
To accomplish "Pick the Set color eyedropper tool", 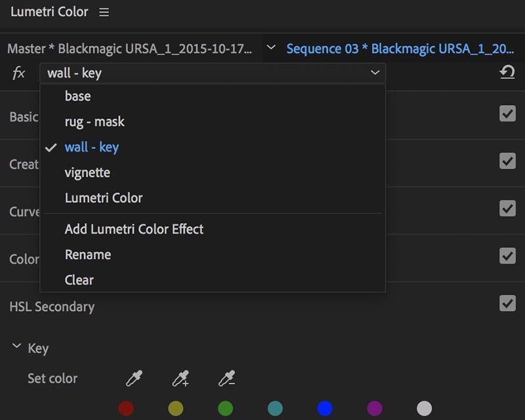I will [135, 379].
